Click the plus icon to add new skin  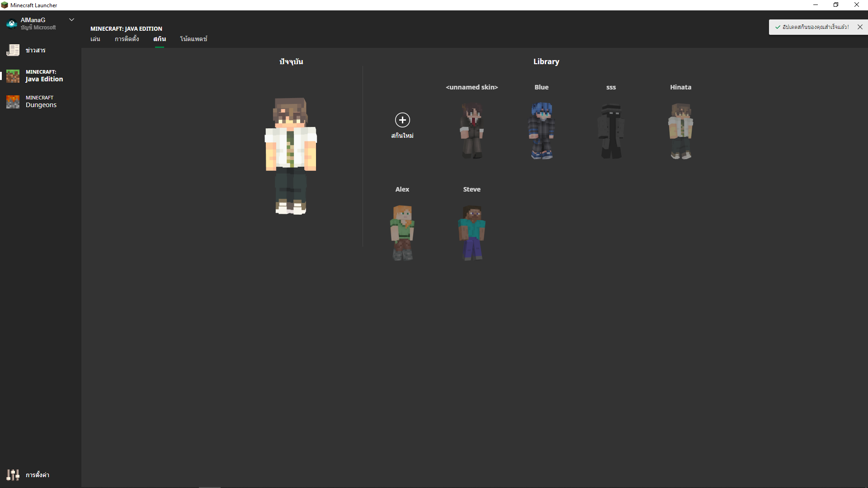tap(402, 120)
